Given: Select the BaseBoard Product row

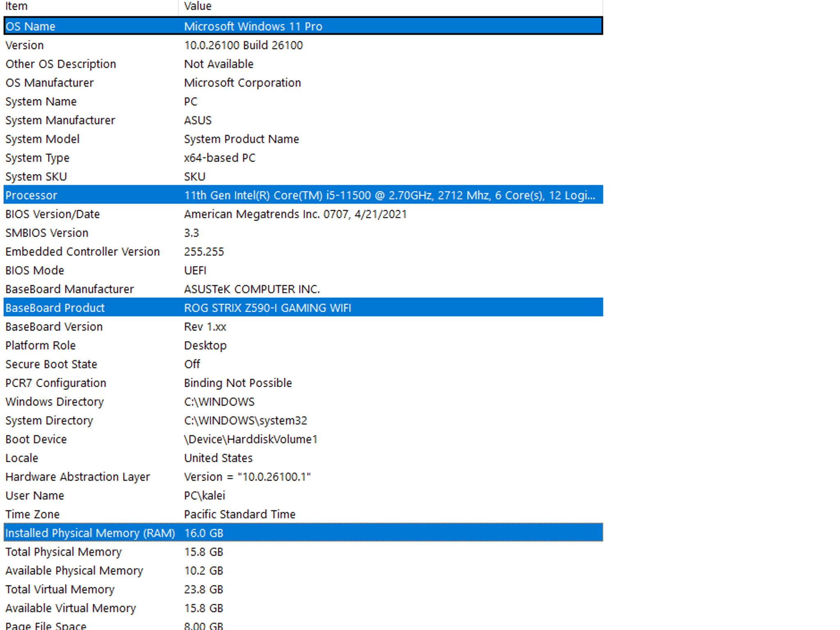Looking at the screenshot, I should click(164, 308).
